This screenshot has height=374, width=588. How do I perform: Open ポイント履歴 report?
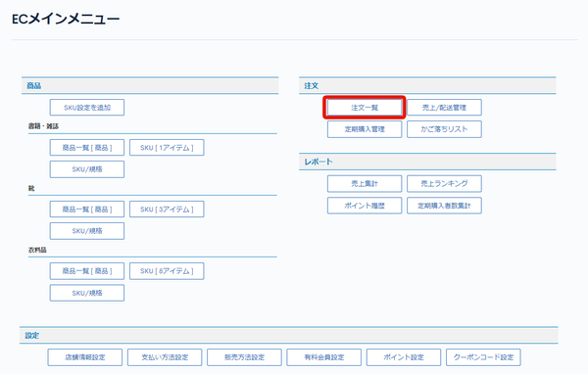pos(365,206)
